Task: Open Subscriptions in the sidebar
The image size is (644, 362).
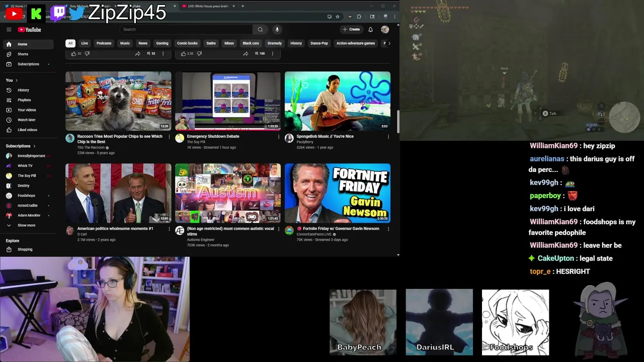Action: [x=29, y=64]
